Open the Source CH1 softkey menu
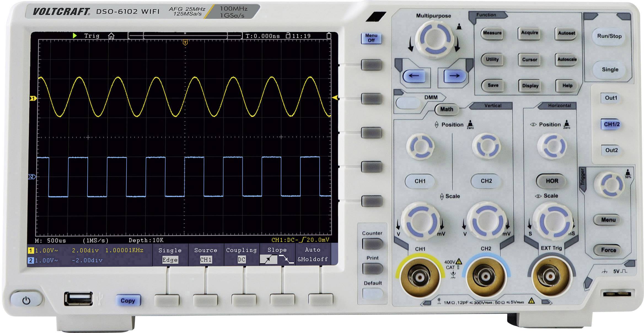This screenshot has height=333, width=644. pyautogui.click(x=206, y=255)
